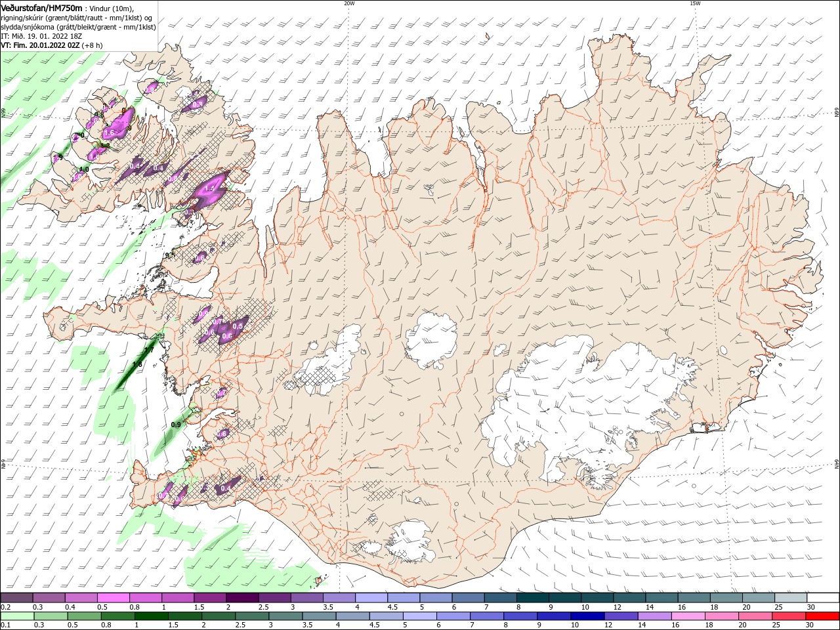Screen dimensions: 840x630
Task: Click the 'VT: Fim. 20.01.2022 02Z' valid time
Action: pos(40,46)
